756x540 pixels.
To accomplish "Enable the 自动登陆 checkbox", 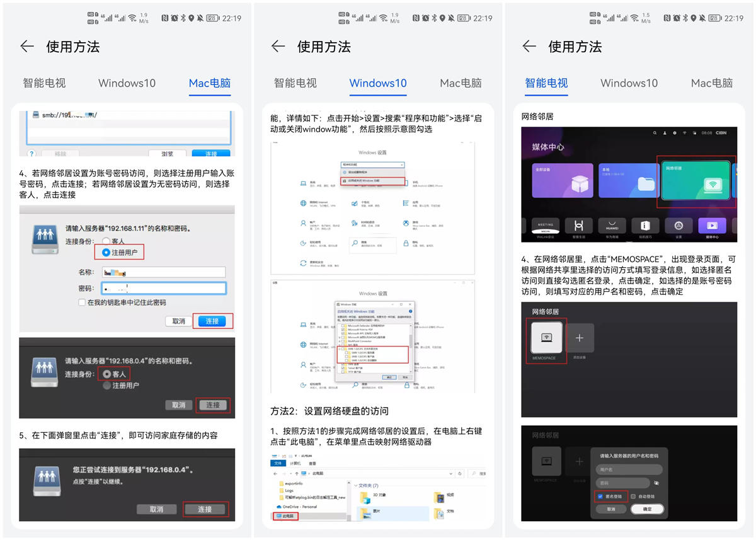I will [x=634, y=497].
